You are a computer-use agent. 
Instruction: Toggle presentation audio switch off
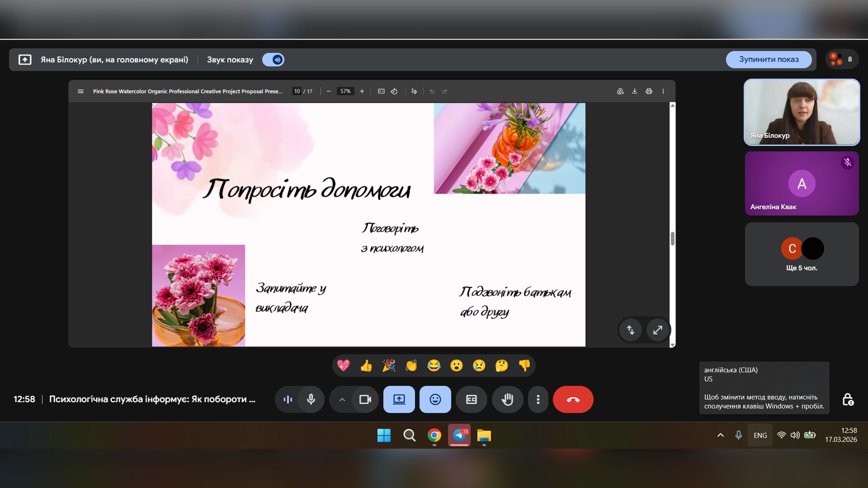click(x=273, y=60)
